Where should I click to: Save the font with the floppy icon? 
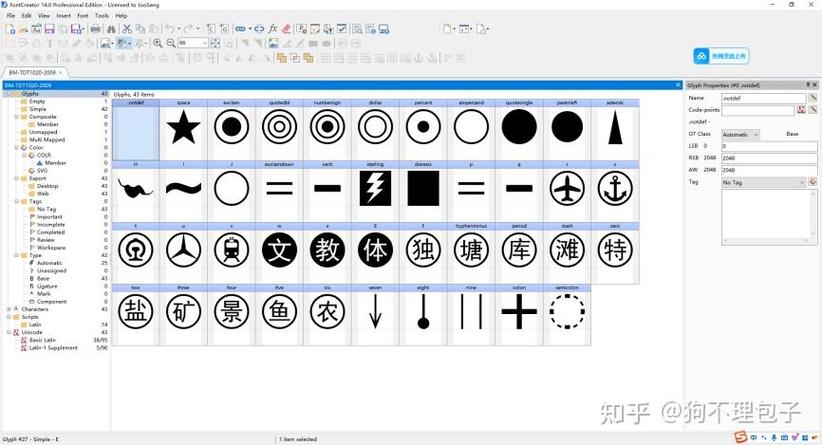coord(49,29)
